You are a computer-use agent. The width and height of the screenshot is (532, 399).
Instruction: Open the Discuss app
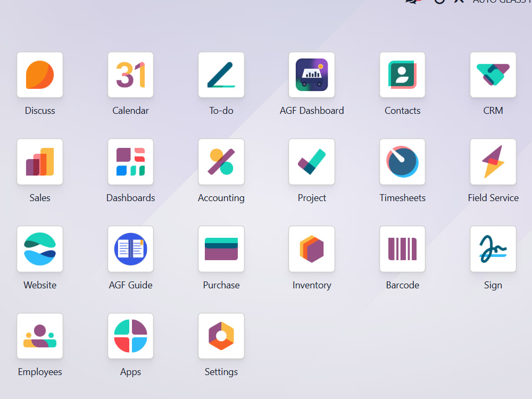(40, 75)
